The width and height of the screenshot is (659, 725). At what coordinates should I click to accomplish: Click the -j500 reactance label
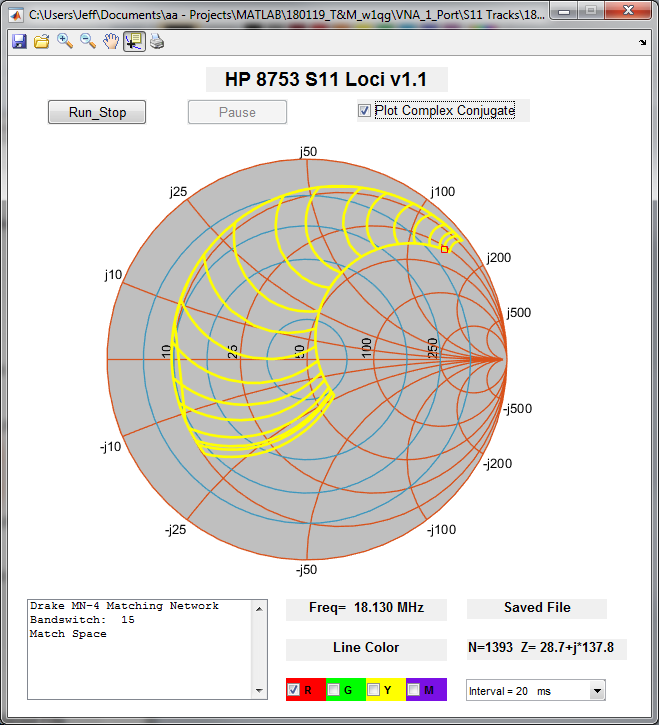pos(517,409)
